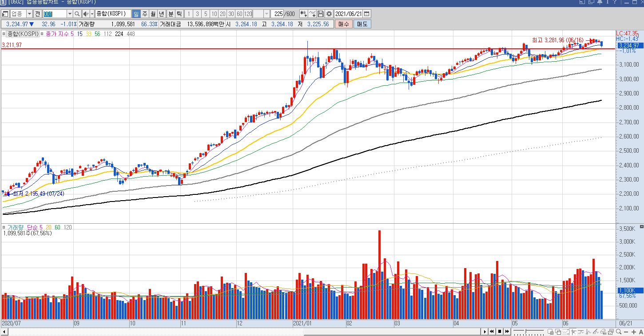The height and width of the screenshot is (336, 644).
Task: Click the help question mark in title bar
Action: coord(614,2)
